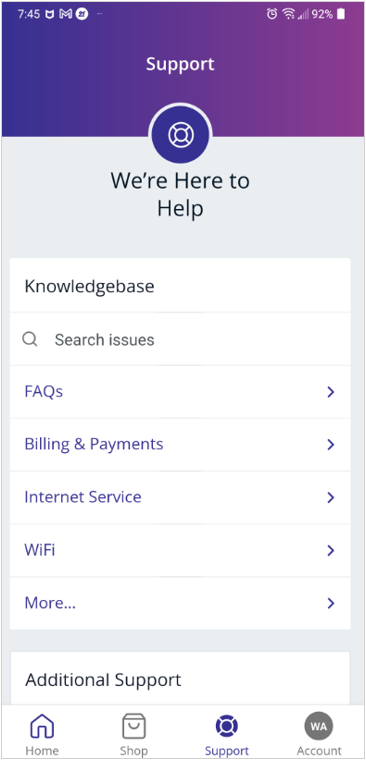
Task: Tap the large lifebuoy icon under header
Action: 181,135
